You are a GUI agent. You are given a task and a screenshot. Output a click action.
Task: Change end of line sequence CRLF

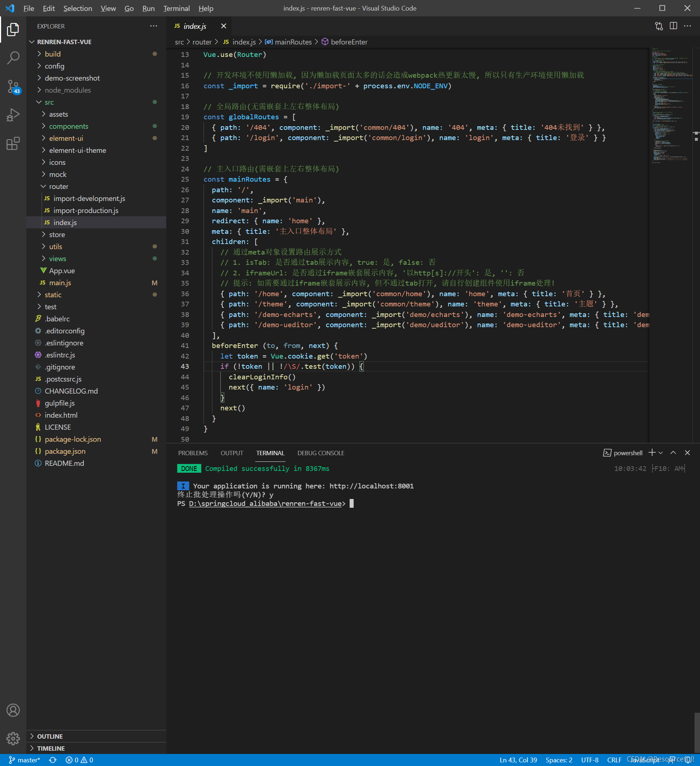614,760
